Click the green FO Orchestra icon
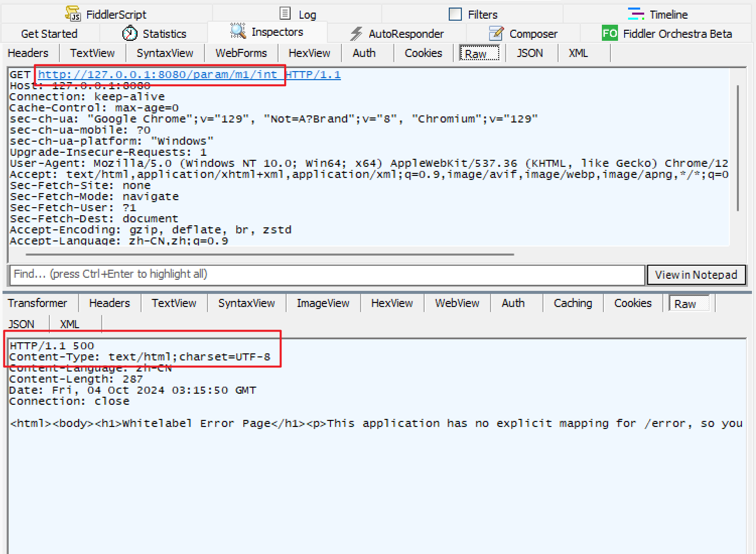The image size is (756, 554). point(610,33)
